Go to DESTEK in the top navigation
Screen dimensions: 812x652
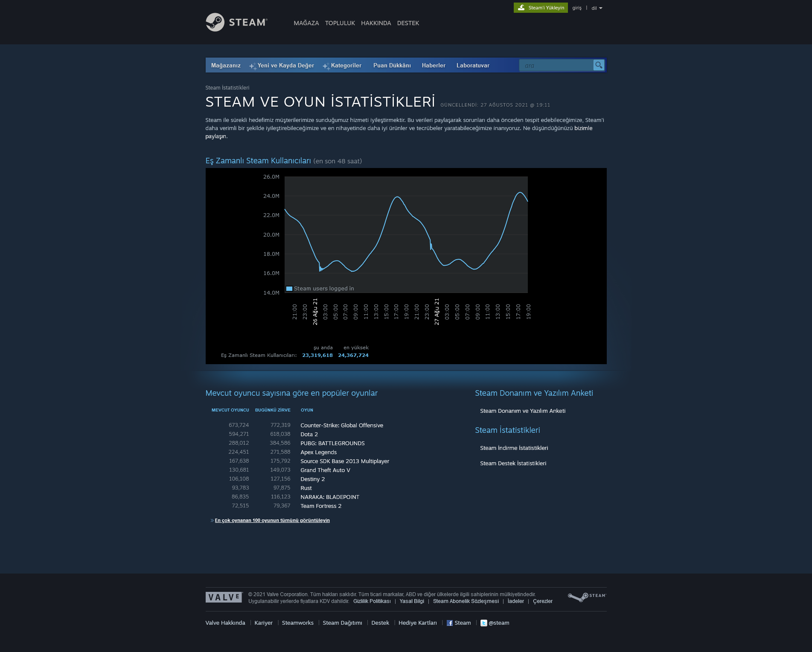408,23
